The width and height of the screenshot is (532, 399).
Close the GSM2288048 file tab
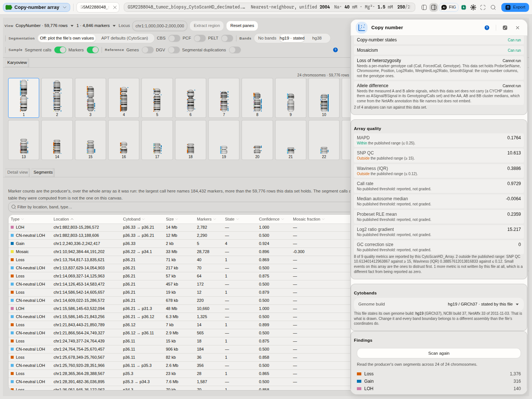pyautogui.click(x=115, y=7)
